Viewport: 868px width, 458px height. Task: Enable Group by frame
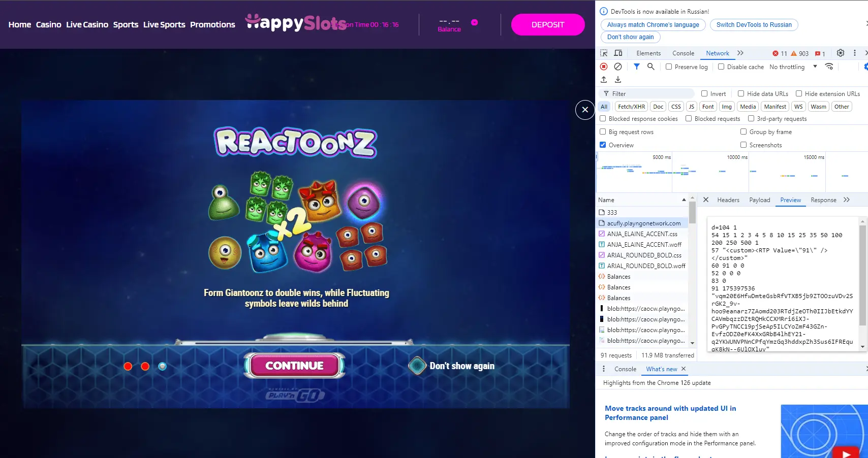pyautogui.click(x=743, y=132)
